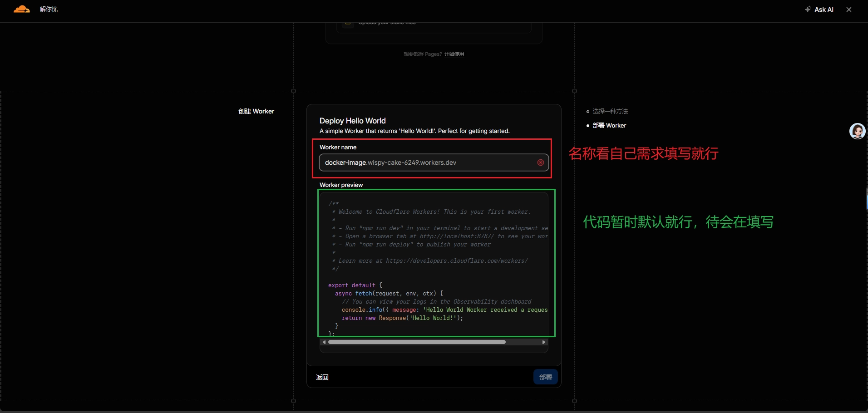
Task: Click the Worker name label
Action: click(x=338, y=147)
